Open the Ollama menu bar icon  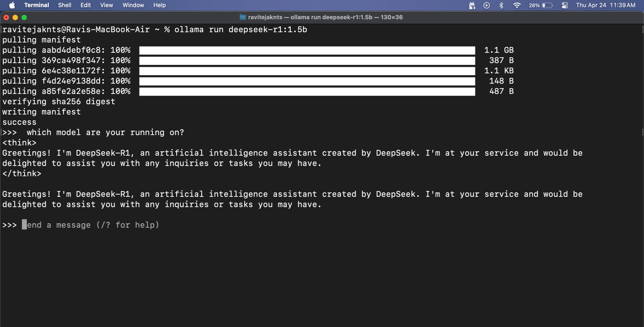472,5
